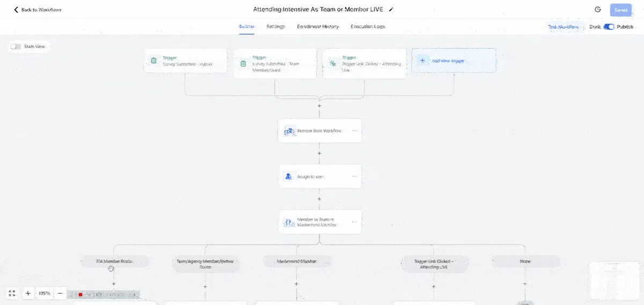This screenshot has width=644, height=305.
Task: Add step under Team/Agency Member/Partner Route
Action: tap(205, 286)
